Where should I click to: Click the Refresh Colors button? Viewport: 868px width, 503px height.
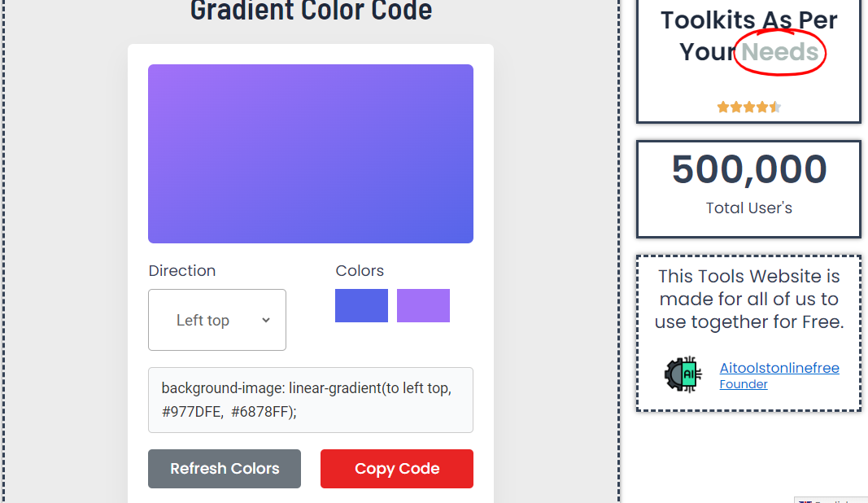point(224,469)
